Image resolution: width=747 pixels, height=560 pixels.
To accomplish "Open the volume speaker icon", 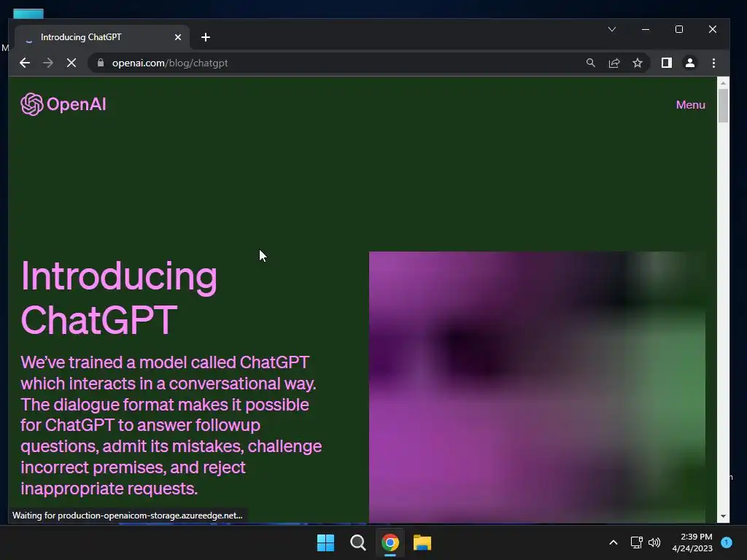I will click(654, 542).
